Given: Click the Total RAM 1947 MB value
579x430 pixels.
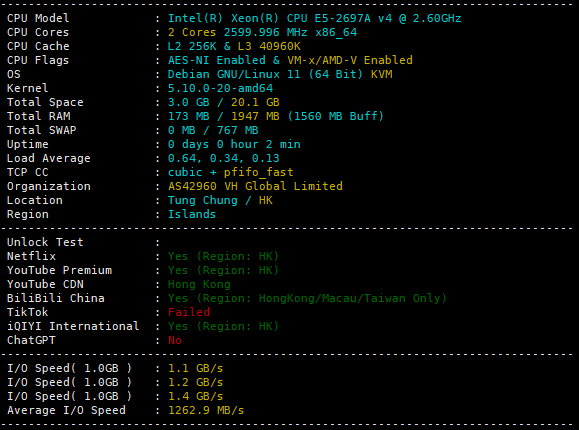Looking at the screenshot, I should pos(255,116).
